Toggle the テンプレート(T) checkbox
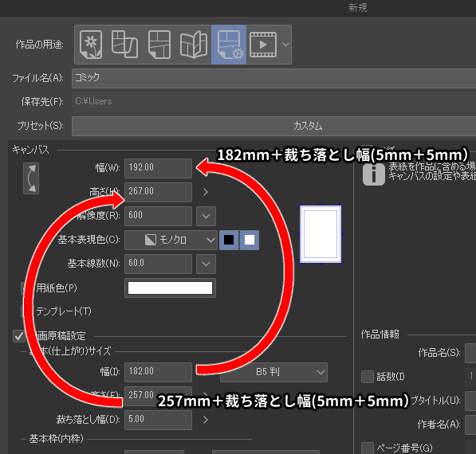 pos(26,311)
